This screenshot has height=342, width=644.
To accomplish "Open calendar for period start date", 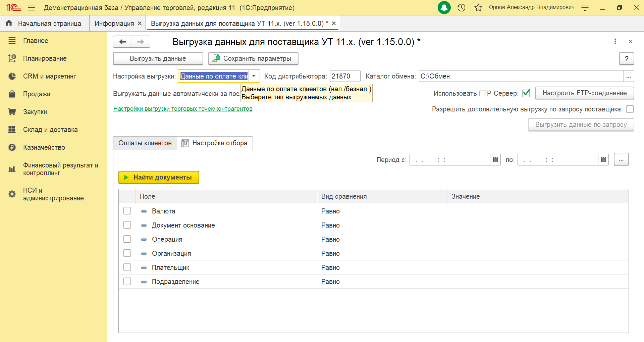I will point(495,160).
